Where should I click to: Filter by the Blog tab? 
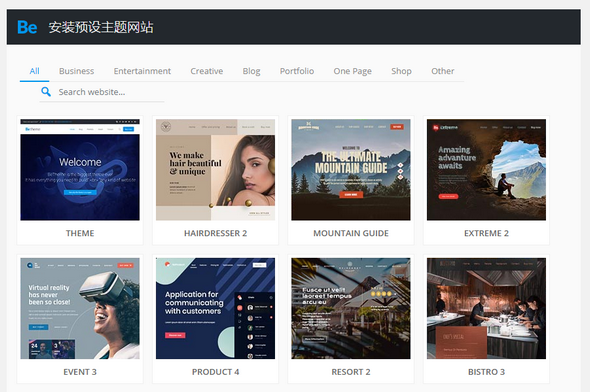(x=251, y=71)
